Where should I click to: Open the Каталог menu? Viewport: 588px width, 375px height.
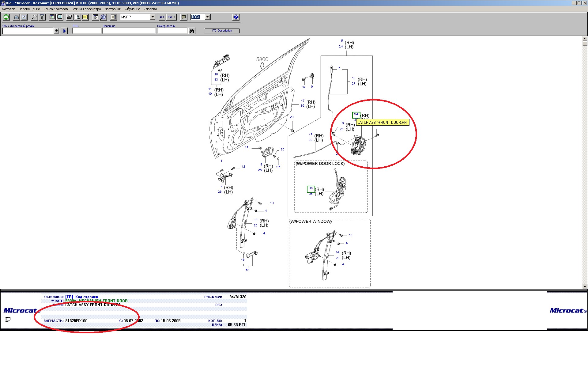pyautogui.click(x=8, y=9)
